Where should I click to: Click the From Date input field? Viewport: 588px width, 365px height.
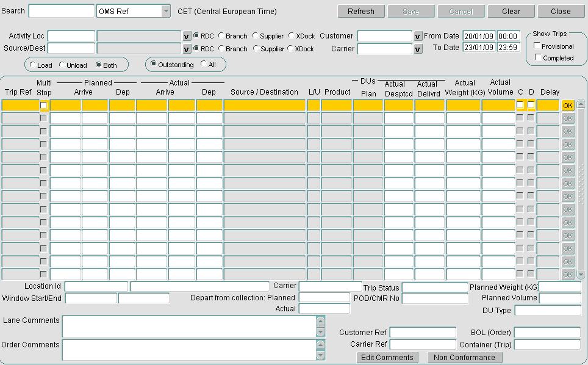479,37
